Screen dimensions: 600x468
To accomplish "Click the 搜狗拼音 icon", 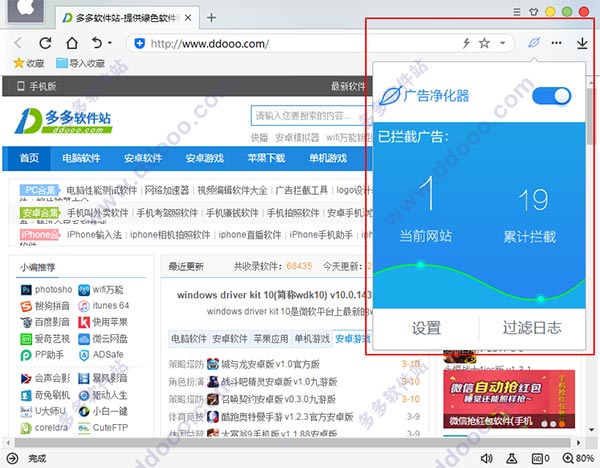I will [x=26, y=306].
